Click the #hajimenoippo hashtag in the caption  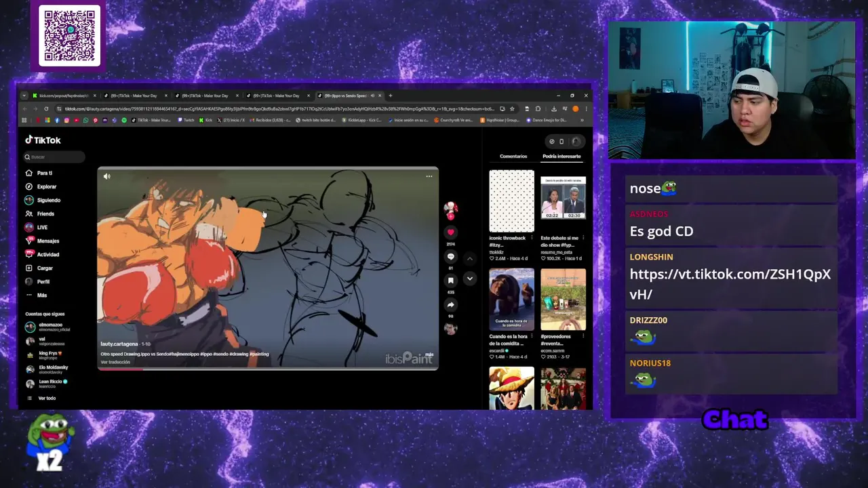tap(185, 354)
